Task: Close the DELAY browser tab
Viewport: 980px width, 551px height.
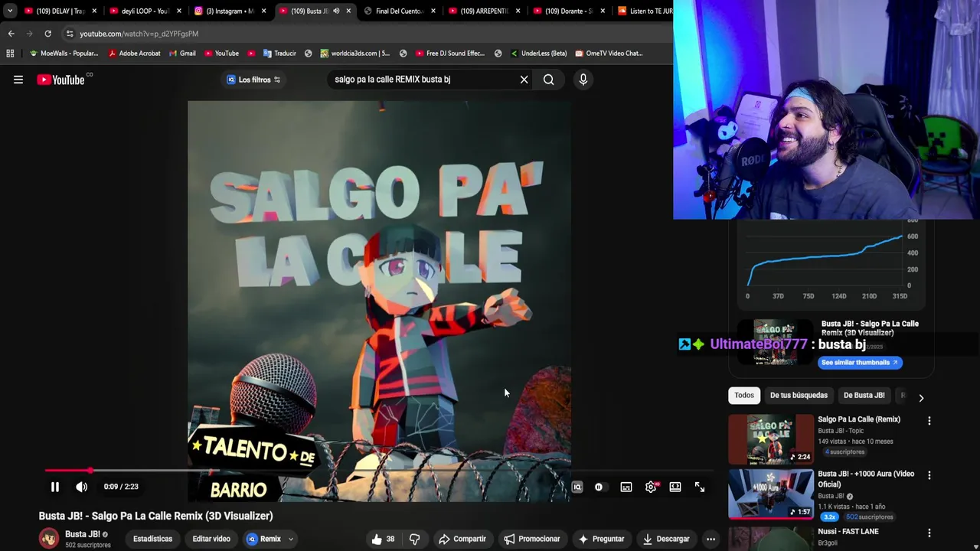Action: [94, 11]
